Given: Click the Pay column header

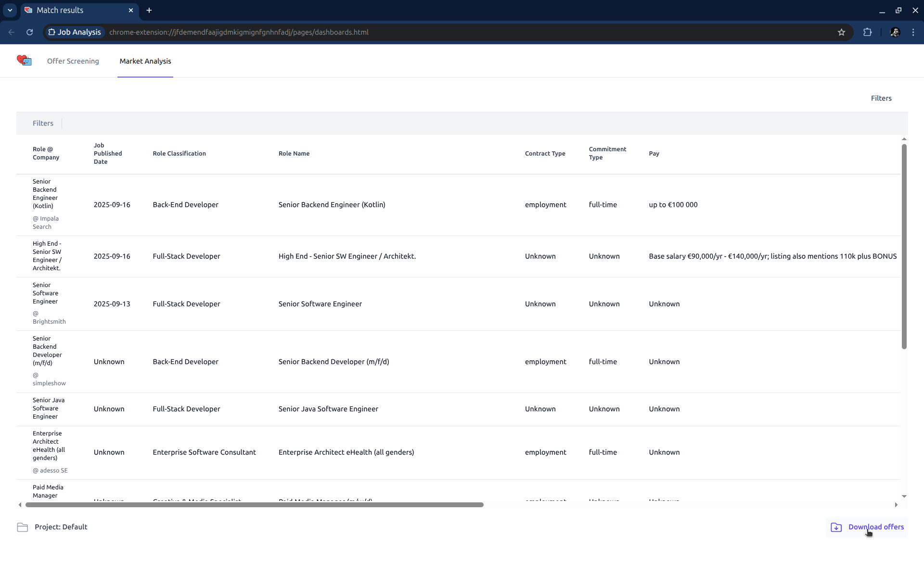Looking at the screenshot, I should point(654,154).
